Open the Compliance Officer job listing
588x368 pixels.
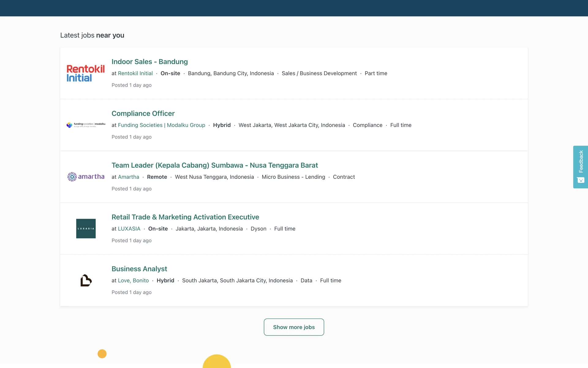[143, 113]
